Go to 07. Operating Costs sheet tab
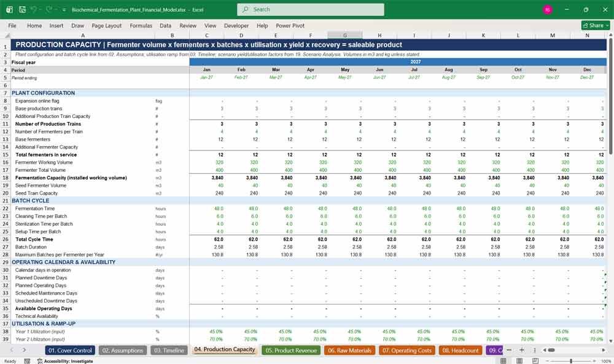Viewport: 614px width, 364px height. click(407, 350)
